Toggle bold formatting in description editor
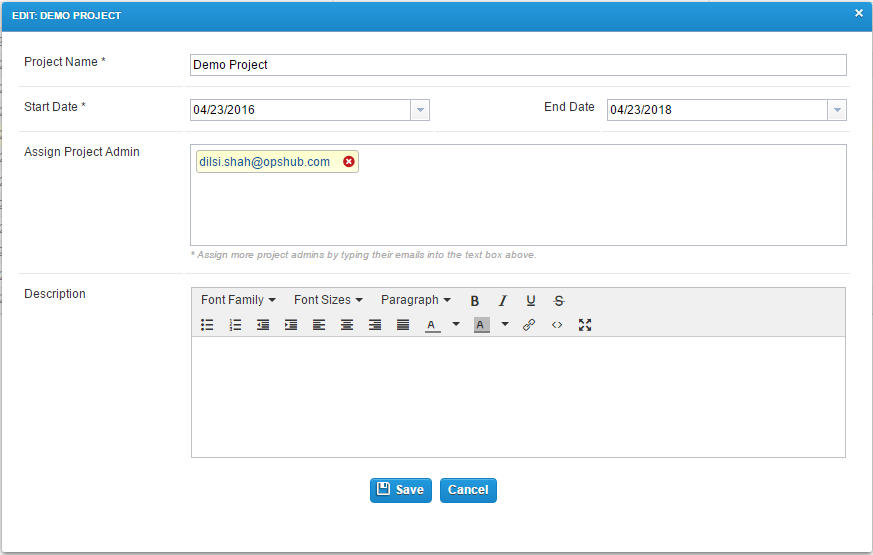Image resolution: width=873 pixels, height=555 pixels. click(x=475, y=301)
